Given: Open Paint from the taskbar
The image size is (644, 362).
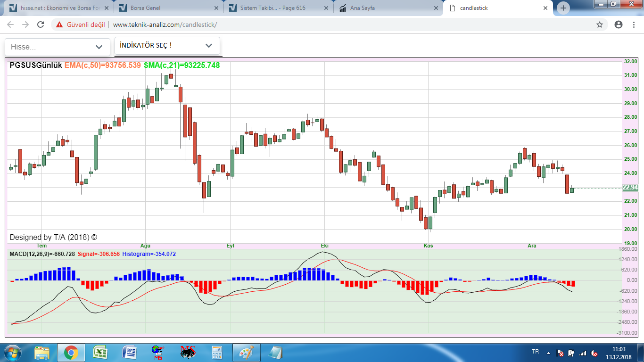Looking at the screenshot, I should 246,353.
